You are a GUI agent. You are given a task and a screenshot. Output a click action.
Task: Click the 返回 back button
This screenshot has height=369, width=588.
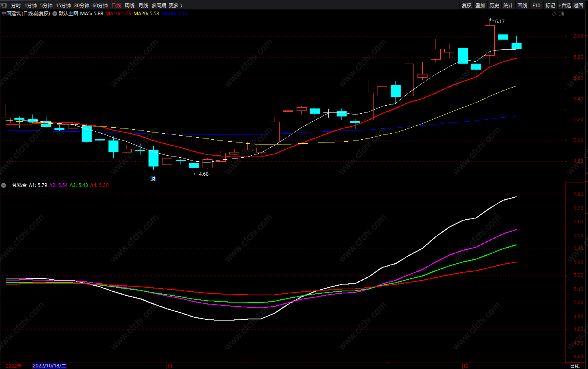578,5
